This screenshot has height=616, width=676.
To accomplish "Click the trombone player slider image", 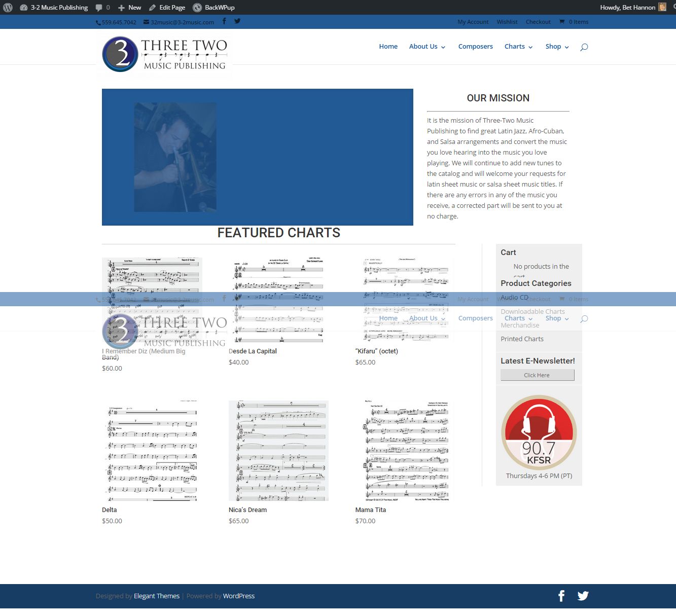I will click(x=175, y=157).
